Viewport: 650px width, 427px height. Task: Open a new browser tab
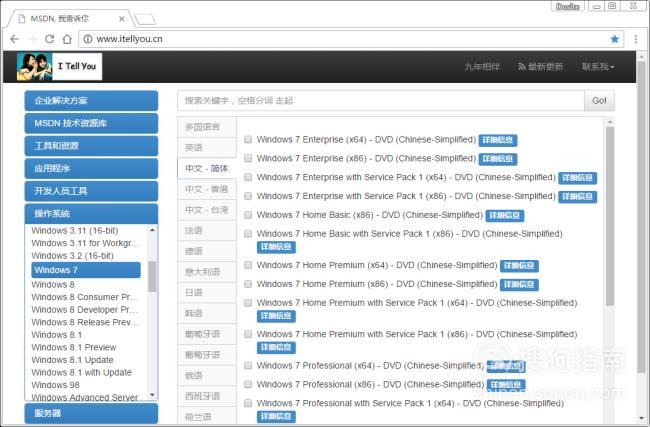pos(145,19)
